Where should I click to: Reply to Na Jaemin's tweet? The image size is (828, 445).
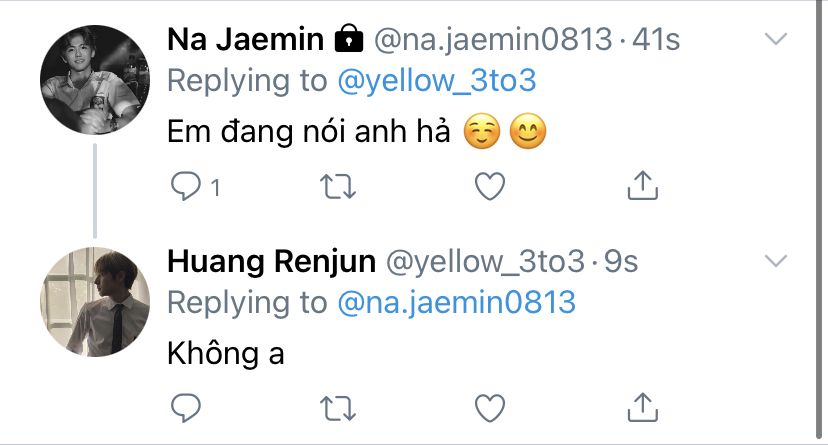[187, 185]
